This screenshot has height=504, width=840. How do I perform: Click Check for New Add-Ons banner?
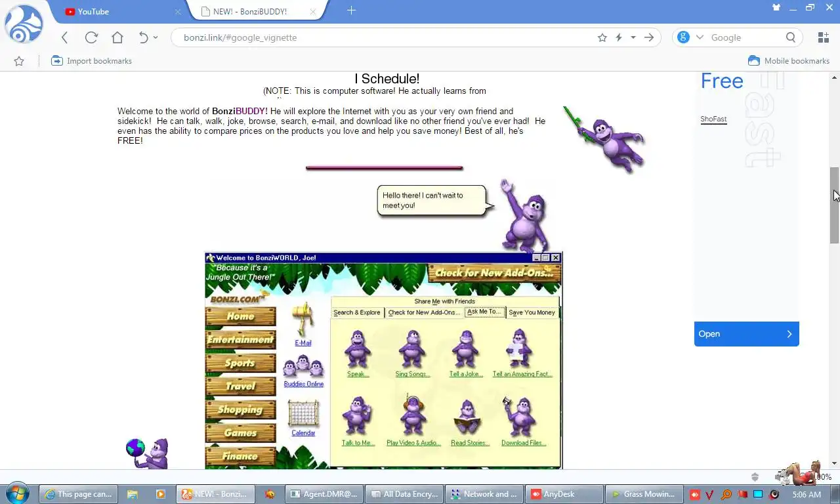494,273
